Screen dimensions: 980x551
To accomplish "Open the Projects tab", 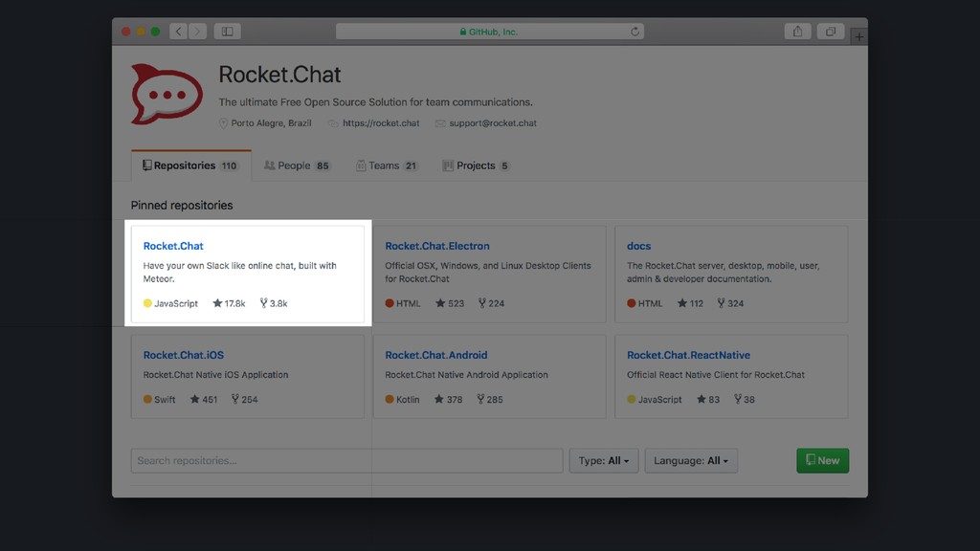I will 477,165.
